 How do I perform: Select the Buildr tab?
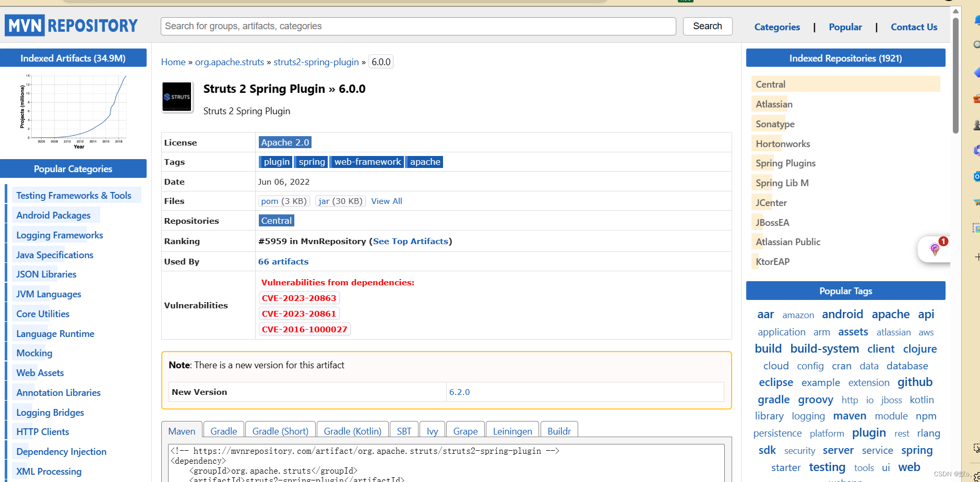click(x=559, y=431)
